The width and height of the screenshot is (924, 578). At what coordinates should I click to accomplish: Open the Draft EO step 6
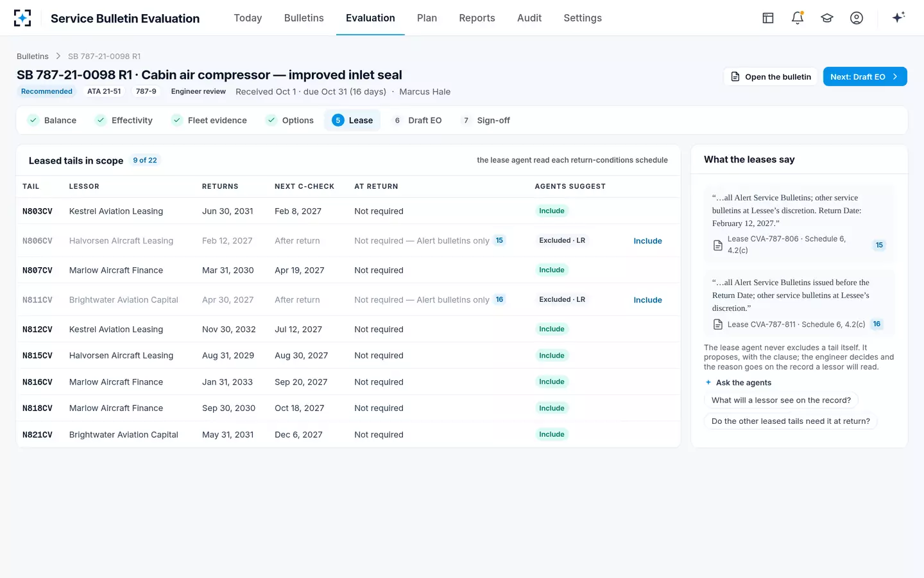click(x=417, y=121)
